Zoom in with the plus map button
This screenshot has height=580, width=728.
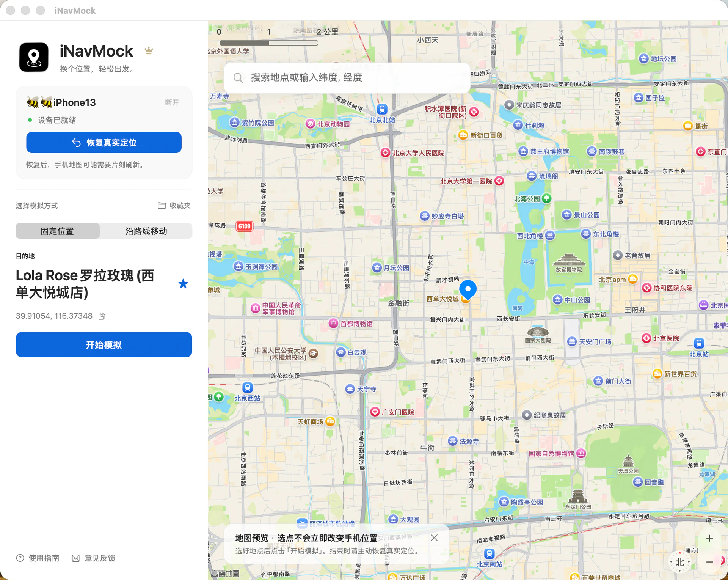709,538
